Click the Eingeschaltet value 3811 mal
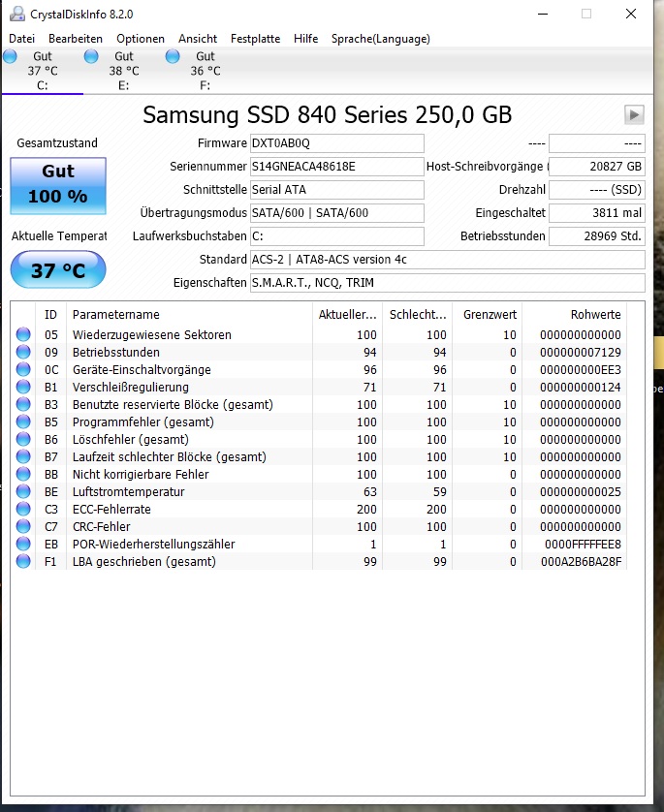Screen dimensions: 664x812 click(597, 213)
